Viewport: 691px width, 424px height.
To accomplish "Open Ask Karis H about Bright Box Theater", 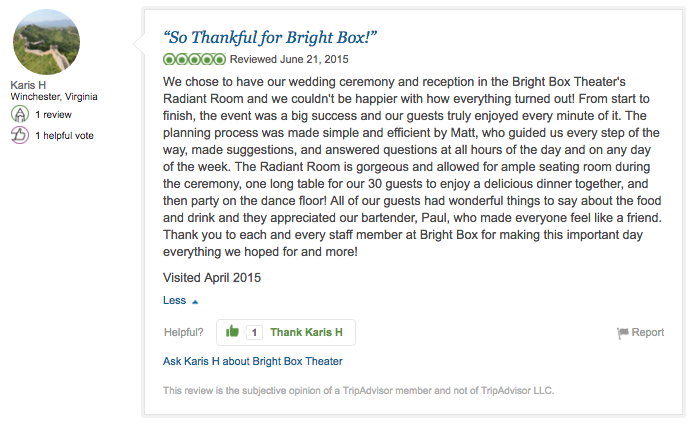I will [253, 361].
